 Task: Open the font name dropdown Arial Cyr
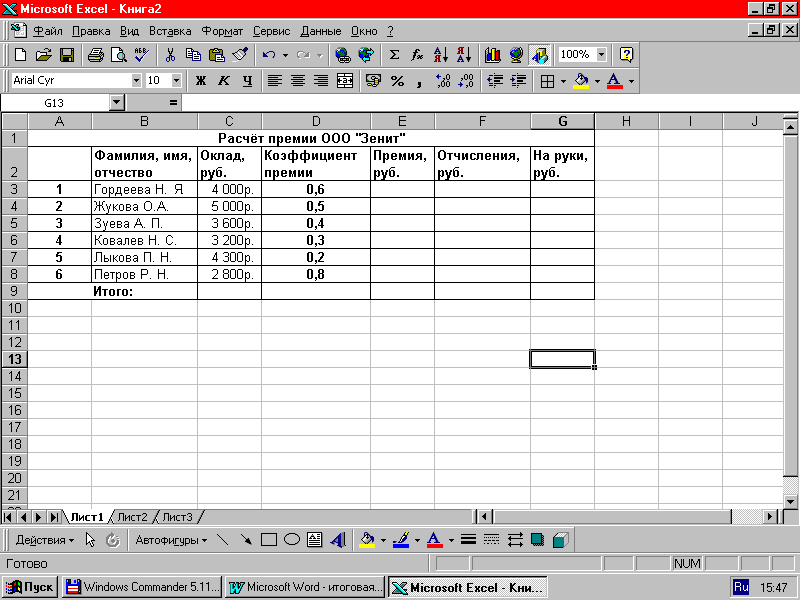coord(136,81)
